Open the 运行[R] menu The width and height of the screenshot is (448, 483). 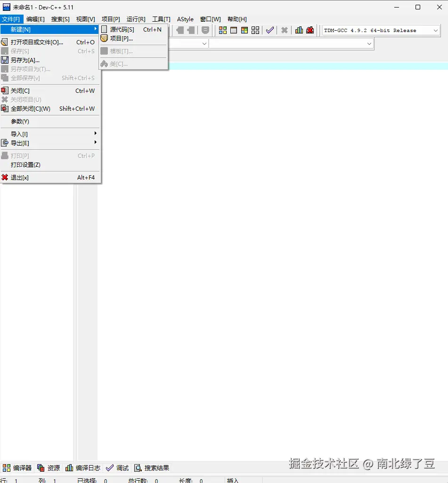136,19
